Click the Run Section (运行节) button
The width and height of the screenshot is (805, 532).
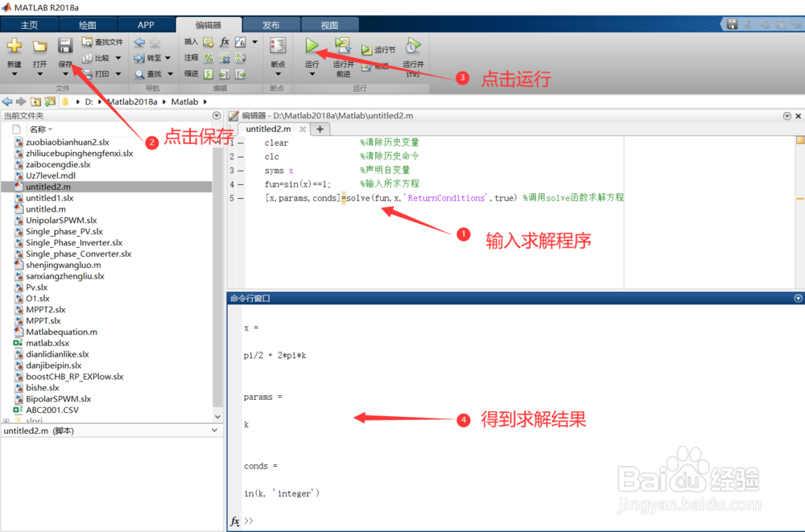[x=378, y=50]
